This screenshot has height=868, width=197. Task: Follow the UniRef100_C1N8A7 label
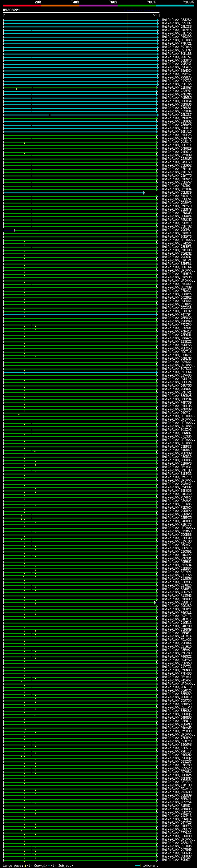click(x=176, y=88)
